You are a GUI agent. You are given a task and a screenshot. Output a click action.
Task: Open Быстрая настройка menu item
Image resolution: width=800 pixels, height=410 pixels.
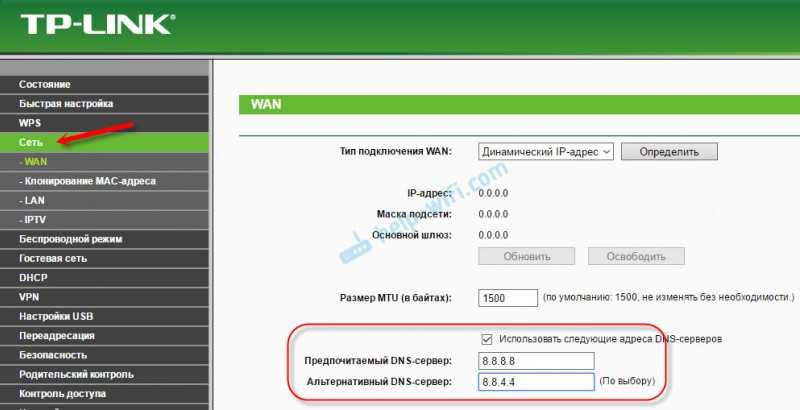104,104
